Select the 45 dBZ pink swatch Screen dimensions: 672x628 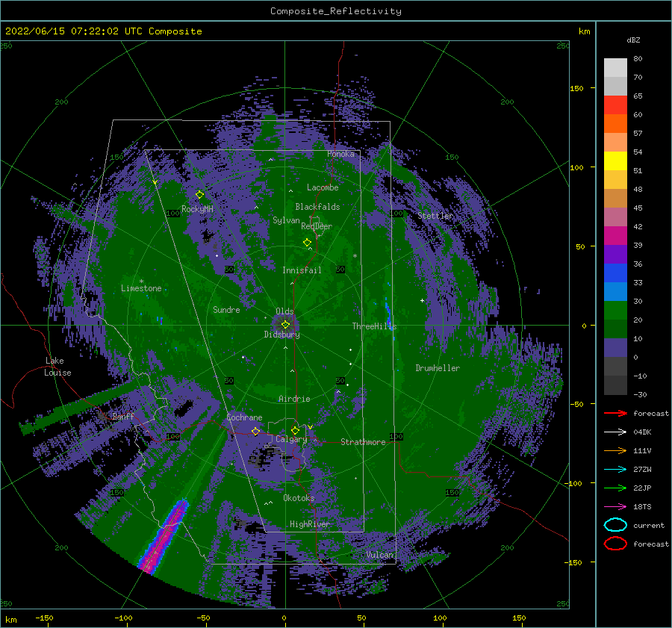click(615, 217)
